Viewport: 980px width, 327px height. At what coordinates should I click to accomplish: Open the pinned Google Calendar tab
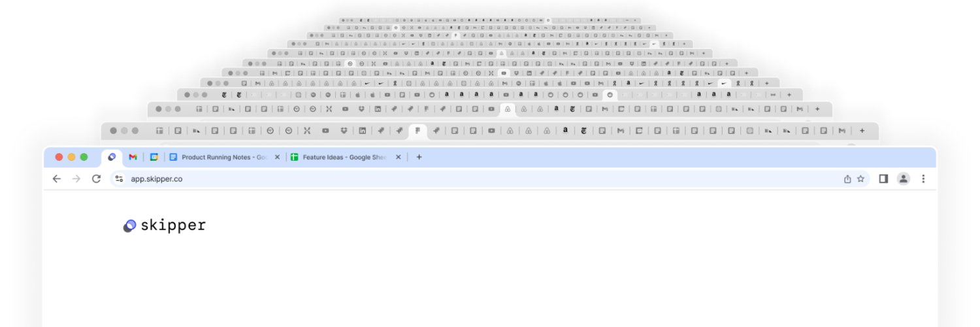tap(154, 157)
